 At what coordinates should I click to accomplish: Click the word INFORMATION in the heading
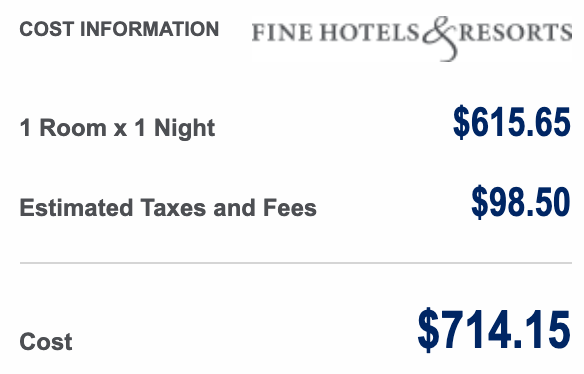(150, 29)
